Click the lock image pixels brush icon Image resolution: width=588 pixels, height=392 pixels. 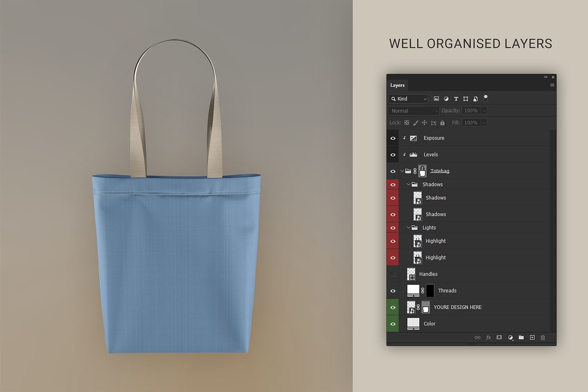[x=416, y=122]
